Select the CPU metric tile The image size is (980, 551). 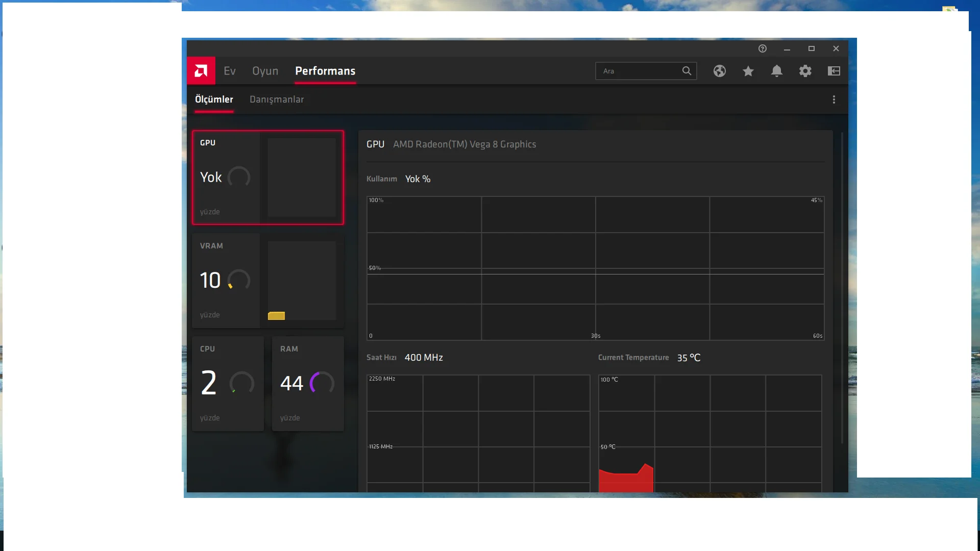228,384
